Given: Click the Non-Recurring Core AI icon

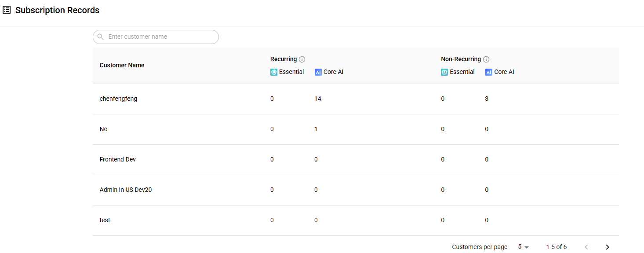Looking at the screenshot, I should (489, 72).
